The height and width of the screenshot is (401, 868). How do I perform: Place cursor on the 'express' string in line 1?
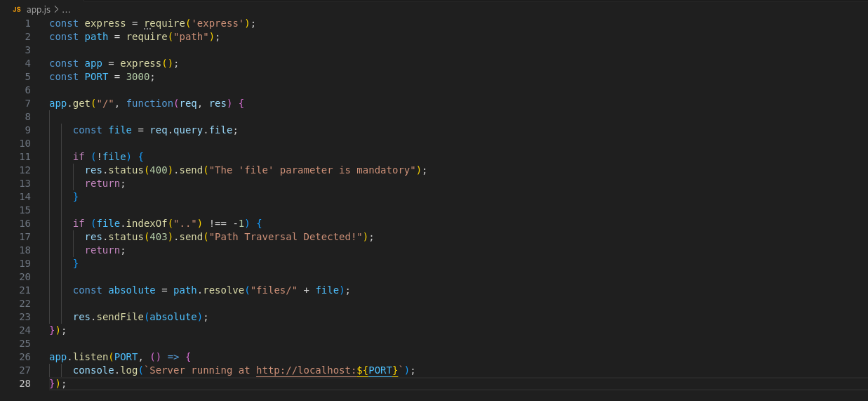point(218,23)
